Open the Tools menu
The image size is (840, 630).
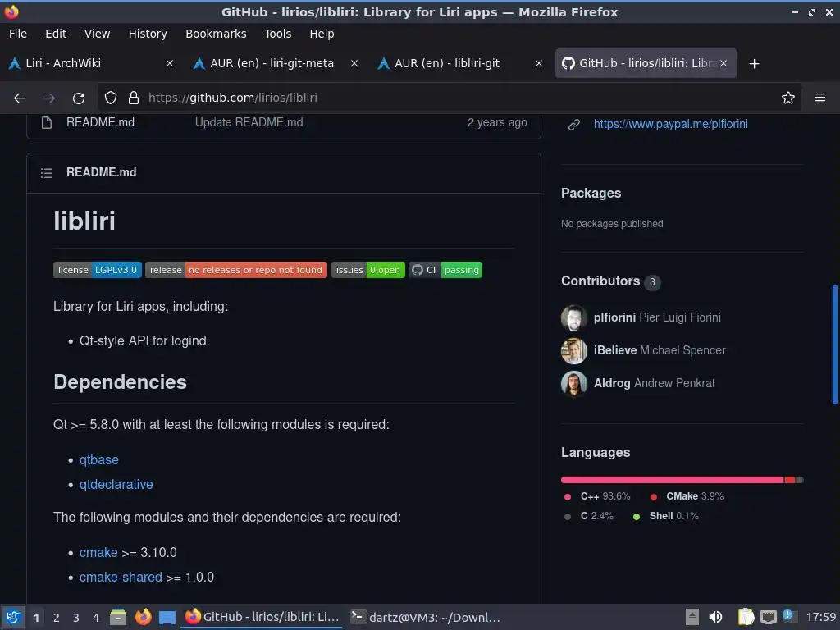[277, 34]
